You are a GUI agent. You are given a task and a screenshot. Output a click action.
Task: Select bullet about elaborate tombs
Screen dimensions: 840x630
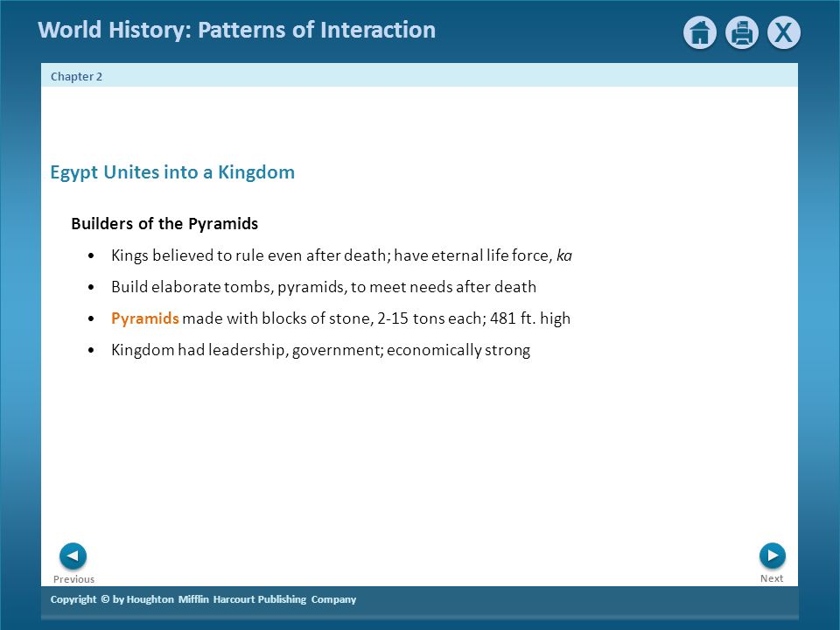(324, 287)
